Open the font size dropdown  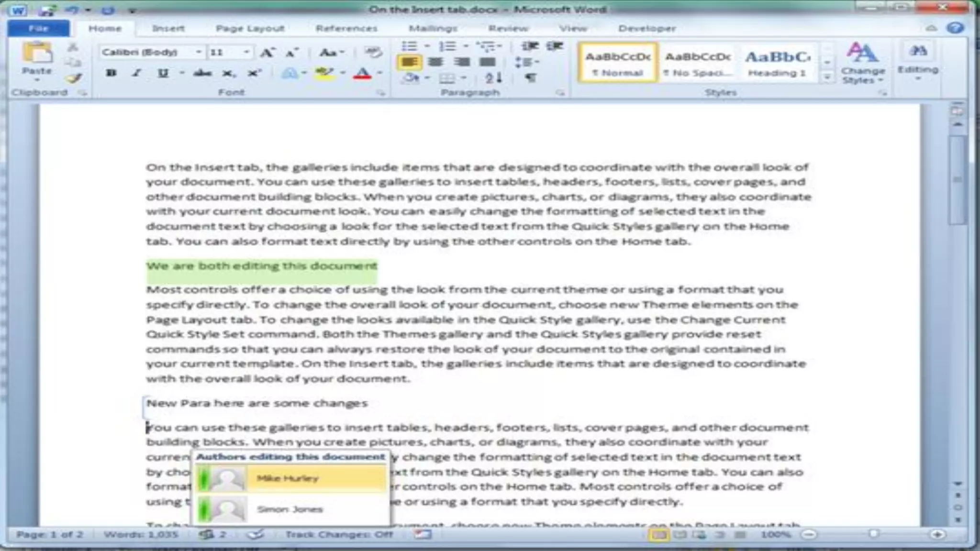click(x=246, y=52)
